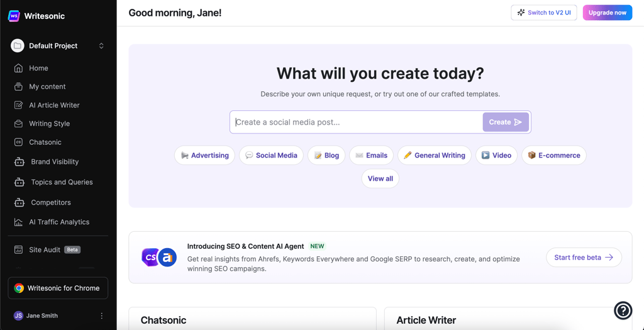Switch to V2 UI
The image size is (644, 330).
pos(544,13)
